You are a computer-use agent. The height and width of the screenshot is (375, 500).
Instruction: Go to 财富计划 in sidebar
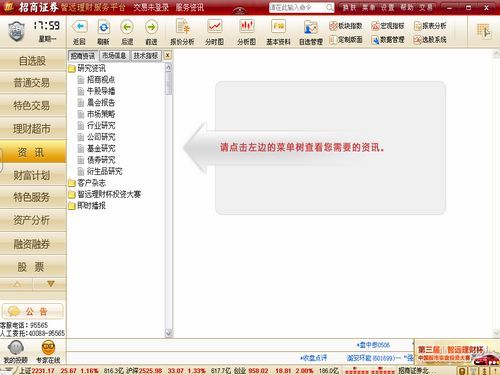click(33, 175)
